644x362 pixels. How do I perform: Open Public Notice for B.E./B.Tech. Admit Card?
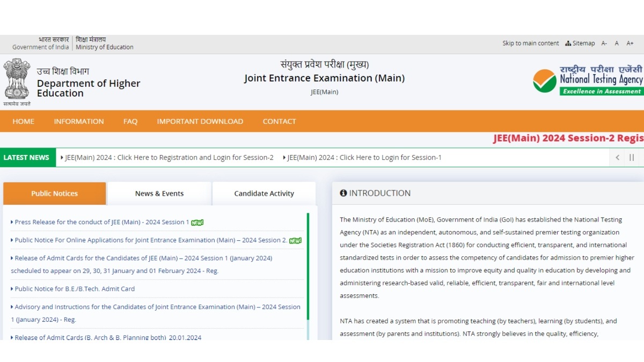75,289
